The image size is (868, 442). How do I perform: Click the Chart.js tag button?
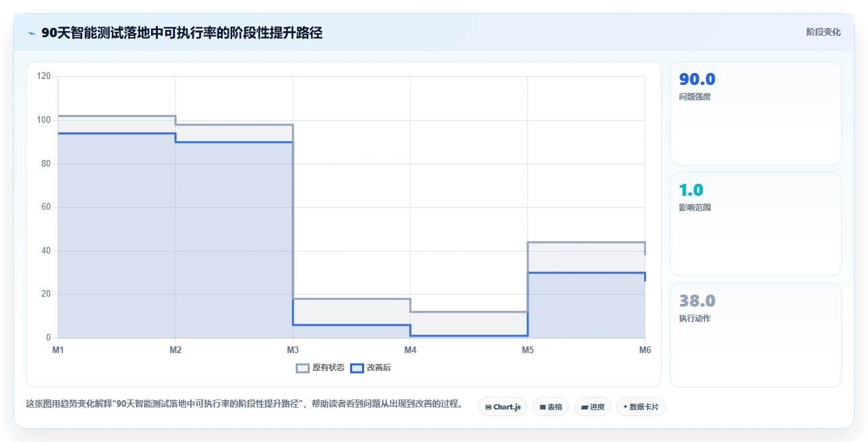[503, 407]
